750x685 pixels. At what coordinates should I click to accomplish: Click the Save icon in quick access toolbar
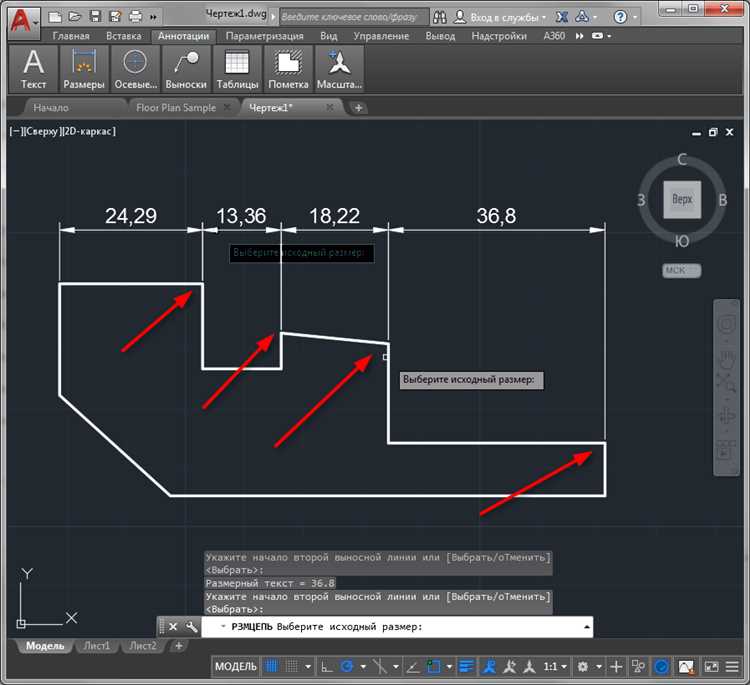(x=95, y=17)
